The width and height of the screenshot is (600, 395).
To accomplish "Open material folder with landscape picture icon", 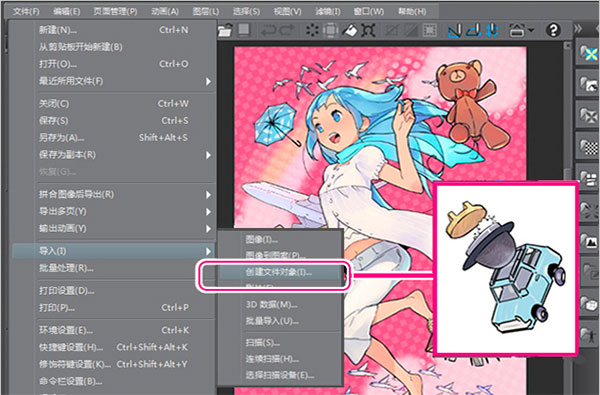I will [588, 83].
